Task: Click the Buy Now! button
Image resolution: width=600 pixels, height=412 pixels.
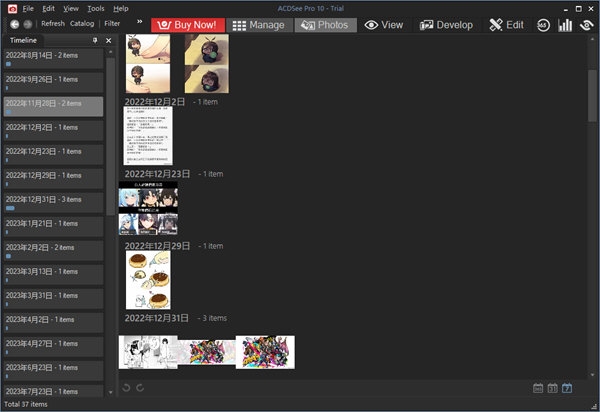Action: tap(188, 25)
